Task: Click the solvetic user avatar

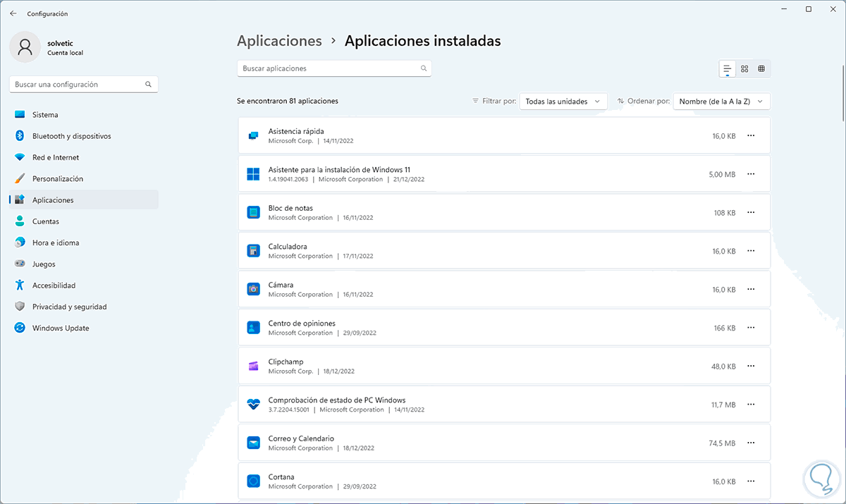Action: 25,47
